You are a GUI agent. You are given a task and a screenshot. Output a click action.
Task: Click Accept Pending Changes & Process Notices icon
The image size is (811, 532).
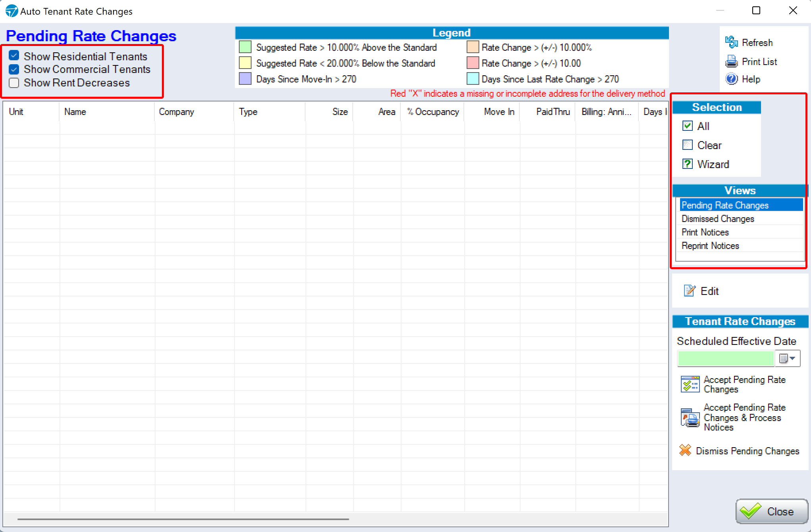click(690, 417)
